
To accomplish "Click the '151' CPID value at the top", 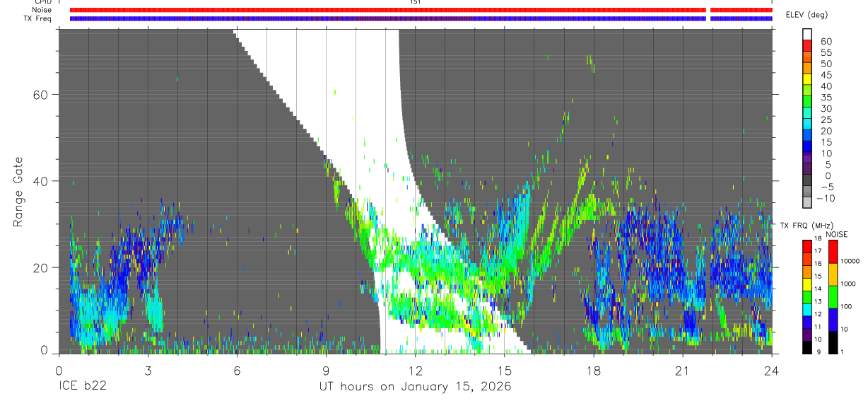I will tap(415, 2).
